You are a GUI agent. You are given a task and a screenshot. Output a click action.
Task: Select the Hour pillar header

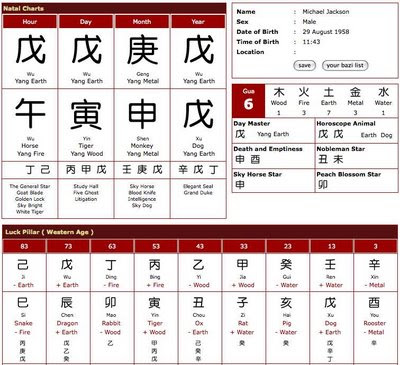point(30,22)
